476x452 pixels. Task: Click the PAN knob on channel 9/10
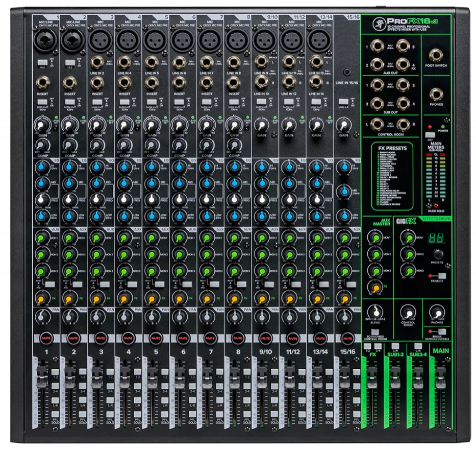coord(261,317)
